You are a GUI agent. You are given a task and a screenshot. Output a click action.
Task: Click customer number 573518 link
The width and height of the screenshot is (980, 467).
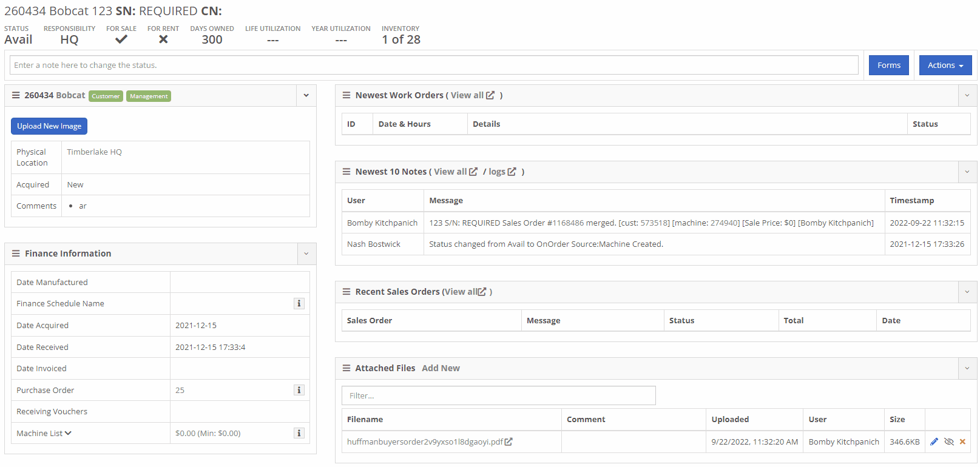coord(653,223)
